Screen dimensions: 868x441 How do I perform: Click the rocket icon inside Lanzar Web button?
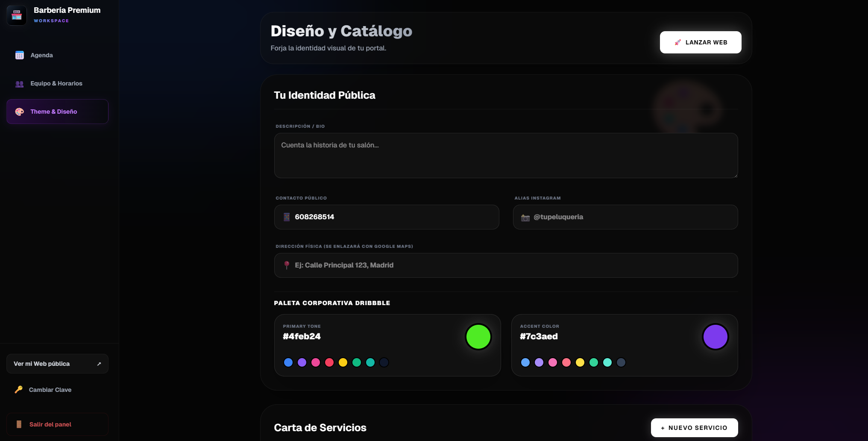point(677,42)
